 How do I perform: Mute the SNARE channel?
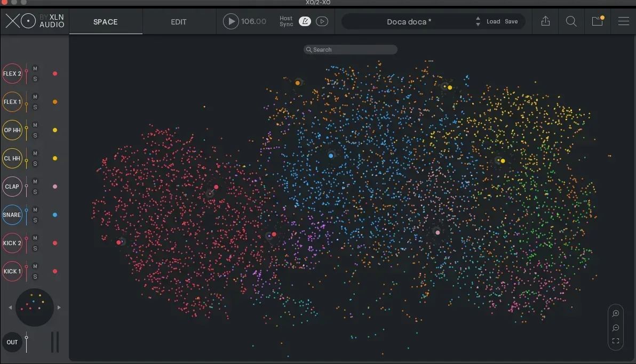point(35,209)
